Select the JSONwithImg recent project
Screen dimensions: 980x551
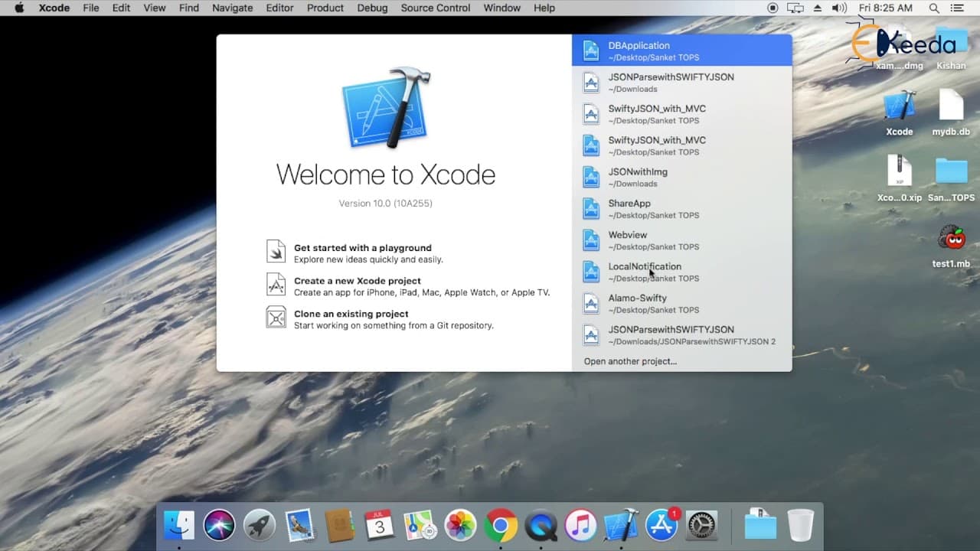tap(681, 177)
